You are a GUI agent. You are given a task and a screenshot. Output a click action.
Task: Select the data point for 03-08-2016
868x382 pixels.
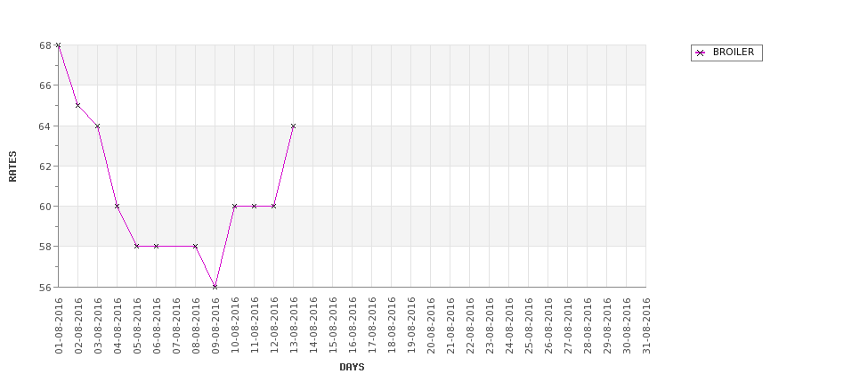click(x=97, y=126)
